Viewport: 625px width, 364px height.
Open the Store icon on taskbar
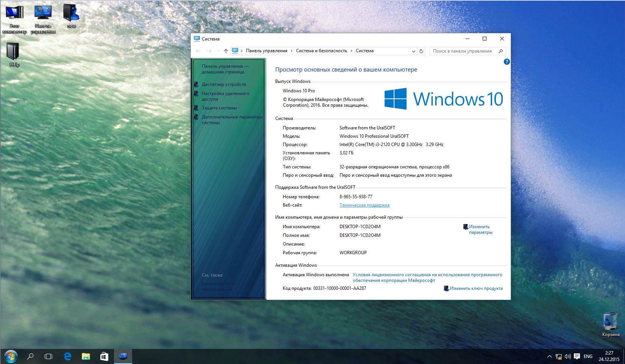(104, 356)
